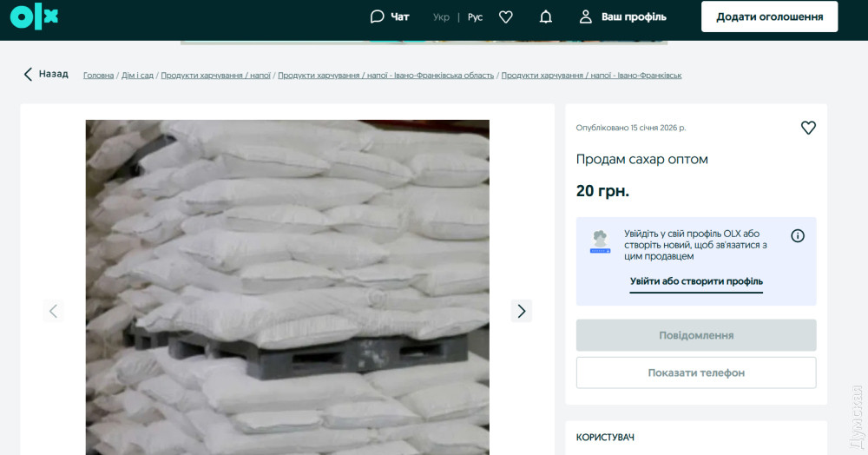Click Показати телефон button
This screenshot has width=868, height=455.
coord(696,373)
